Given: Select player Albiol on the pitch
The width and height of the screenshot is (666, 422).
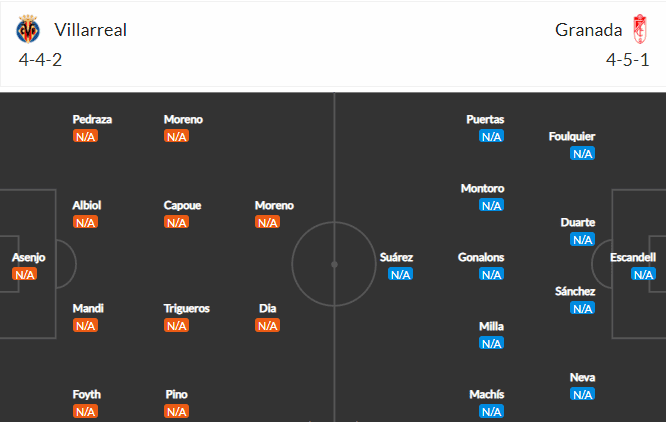Looking at the screenshot, I should click(x=86, y=205).
